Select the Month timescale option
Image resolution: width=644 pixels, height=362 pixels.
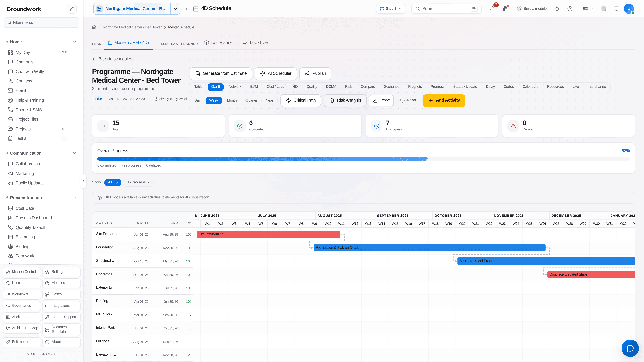click(x=232, y=100)
